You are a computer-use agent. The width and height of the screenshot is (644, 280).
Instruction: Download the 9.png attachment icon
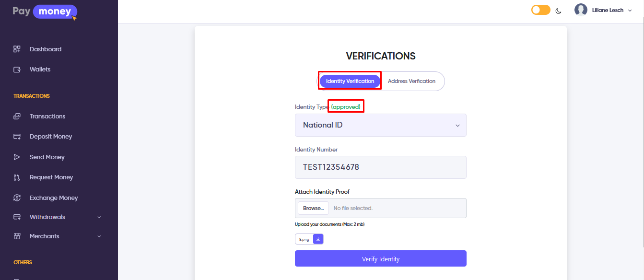[318, 239]
